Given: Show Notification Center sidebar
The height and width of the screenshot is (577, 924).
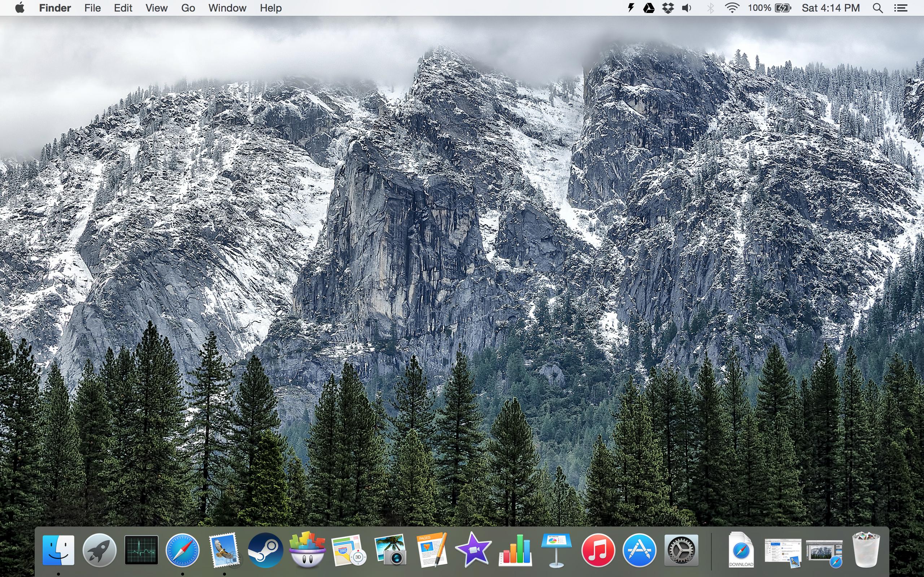Looking at the screenshot, I should point(901,8).
